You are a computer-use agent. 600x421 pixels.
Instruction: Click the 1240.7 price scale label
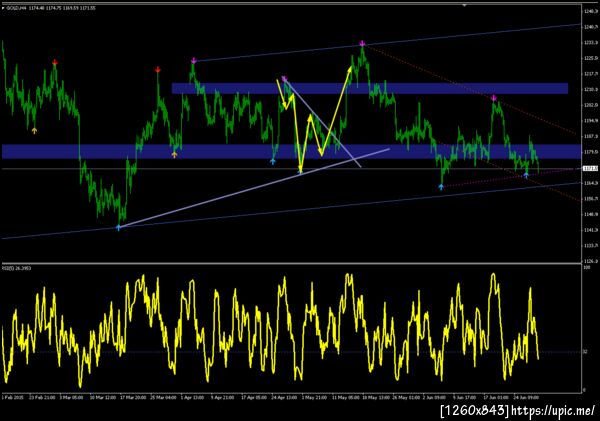click(589, 27)
